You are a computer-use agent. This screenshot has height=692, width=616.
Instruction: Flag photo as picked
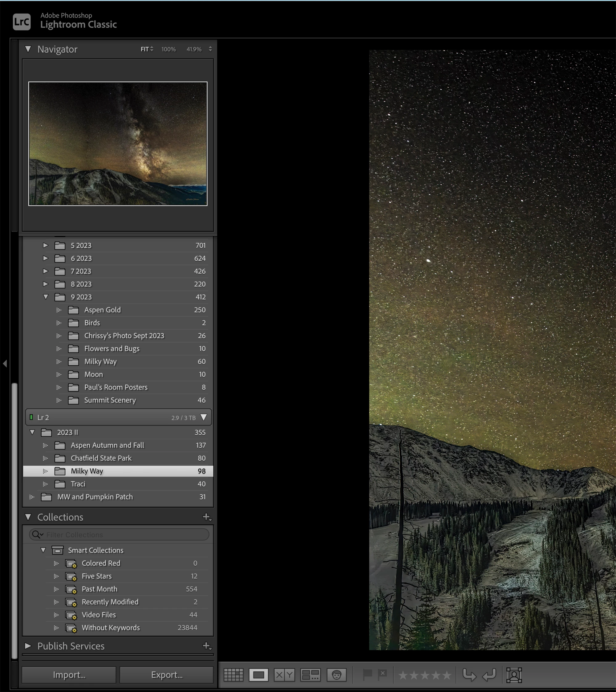pyautogui.click(x=367, y=674)
